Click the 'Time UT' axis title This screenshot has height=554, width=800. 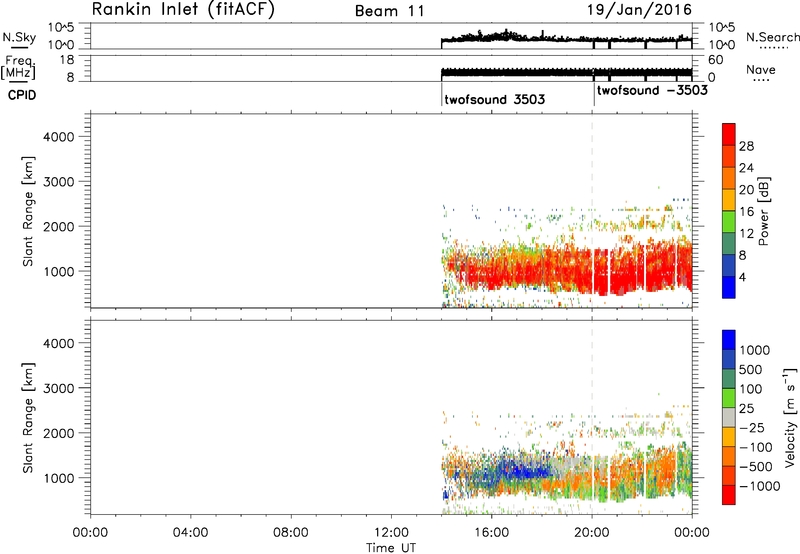coord(391,548)
